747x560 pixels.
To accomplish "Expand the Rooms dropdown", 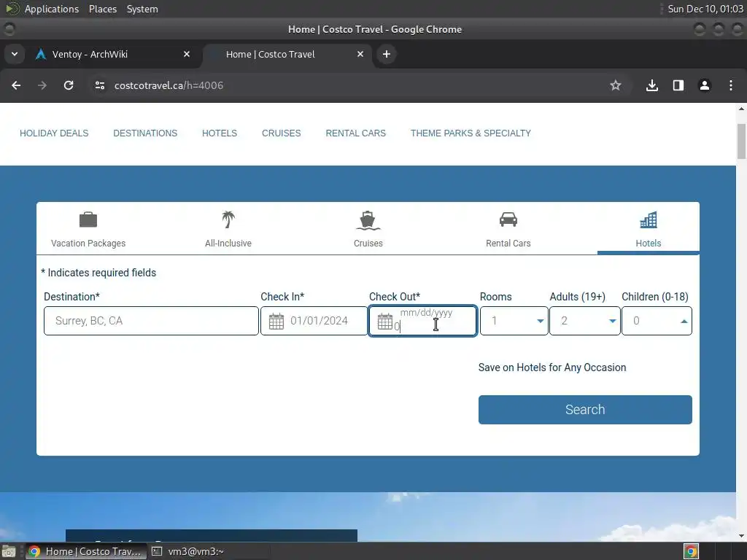I will 514,321.
